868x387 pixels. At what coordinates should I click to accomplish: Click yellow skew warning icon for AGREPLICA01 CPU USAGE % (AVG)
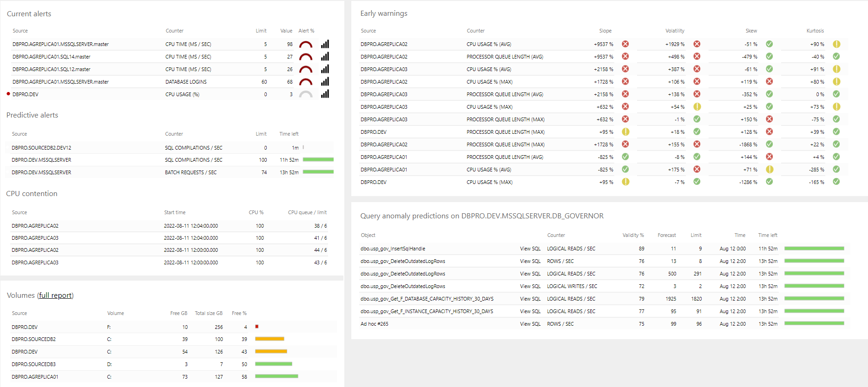[x=769, y=169]
